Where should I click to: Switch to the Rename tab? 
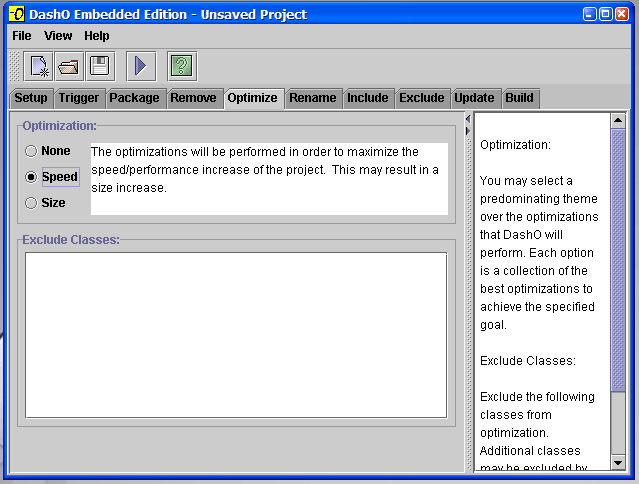coord(313,98)
